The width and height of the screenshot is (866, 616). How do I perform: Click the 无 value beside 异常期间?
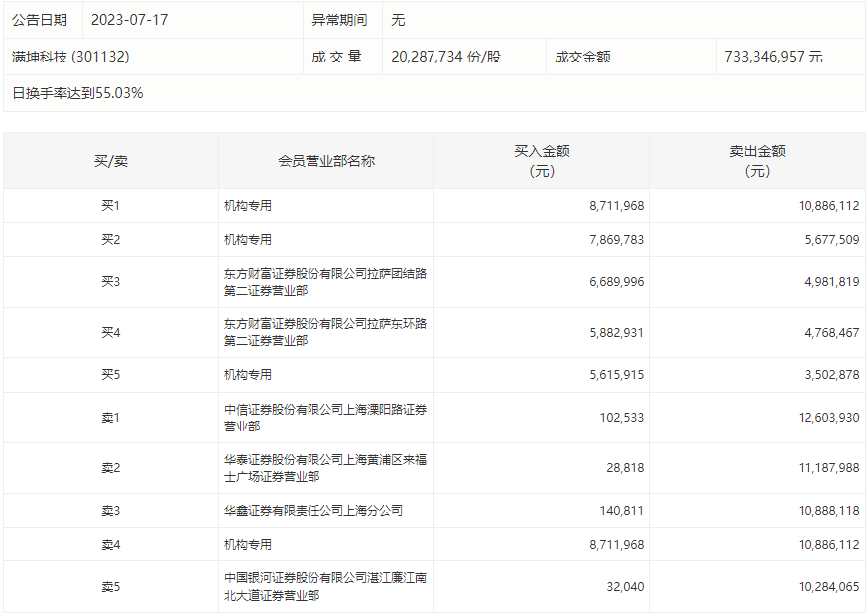(398, 20)
